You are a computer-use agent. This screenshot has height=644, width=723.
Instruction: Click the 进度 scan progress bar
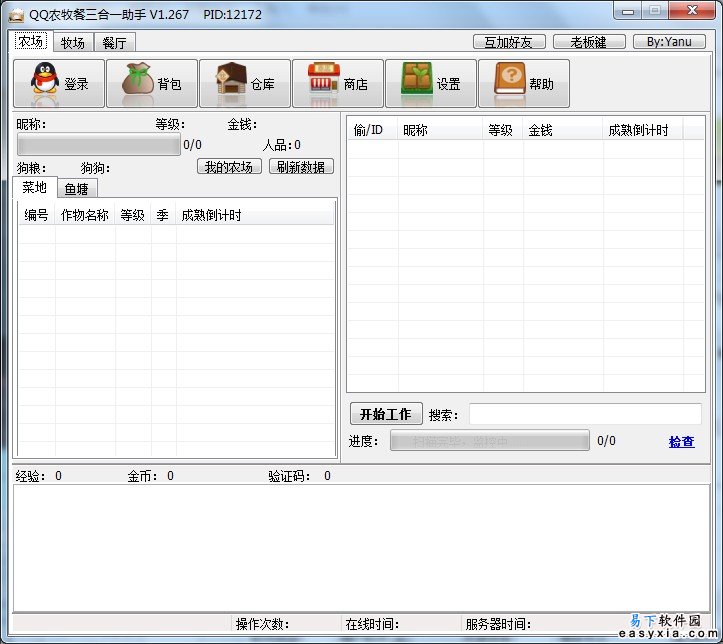(x=490, y=441)
